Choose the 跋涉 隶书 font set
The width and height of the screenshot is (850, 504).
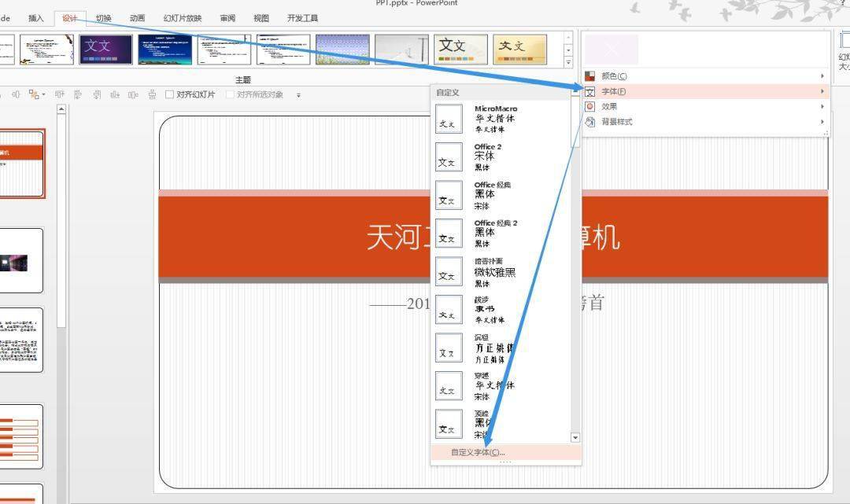point(501,310)
